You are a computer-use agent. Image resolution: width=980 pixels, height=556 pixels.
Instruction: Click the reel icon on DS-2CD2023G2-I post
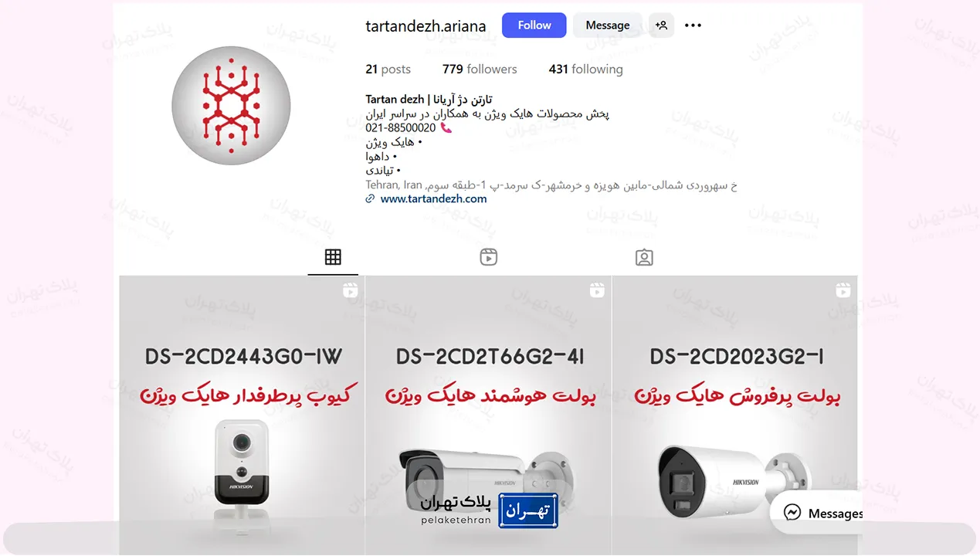tap(843, 290)
